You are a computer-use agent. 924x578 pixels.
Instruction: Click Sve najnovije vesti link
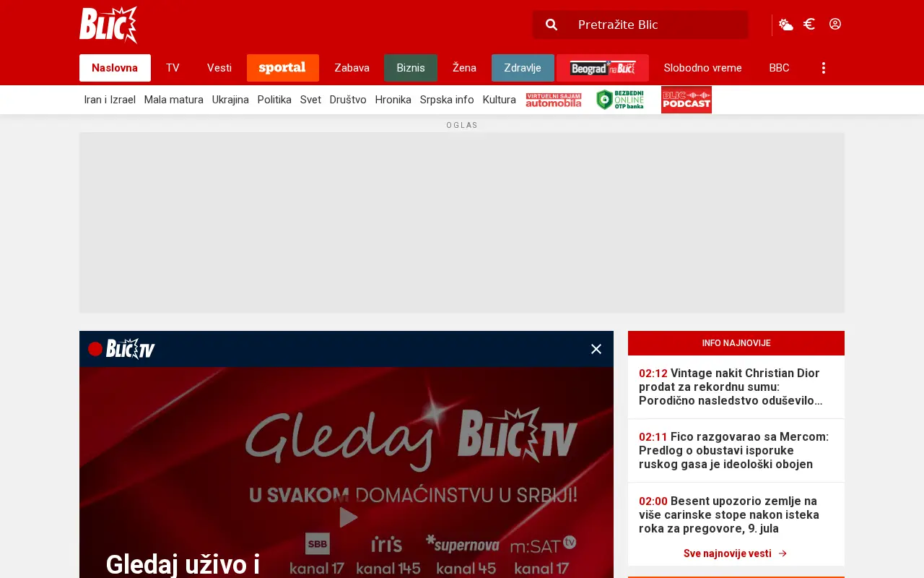coord(736,553)
